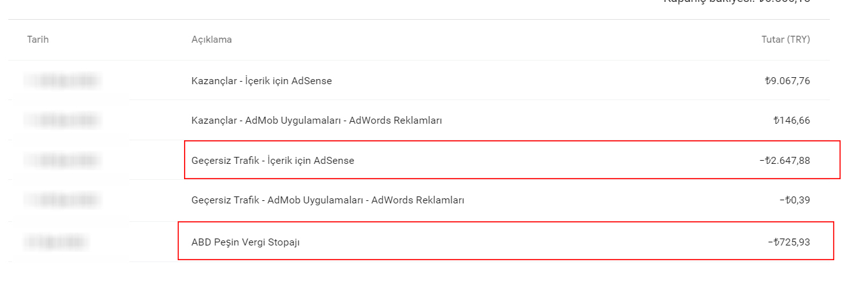The image size is (868, 308).
Task: Sort by the Tarih column header
Action: click(x=38, y=40)
